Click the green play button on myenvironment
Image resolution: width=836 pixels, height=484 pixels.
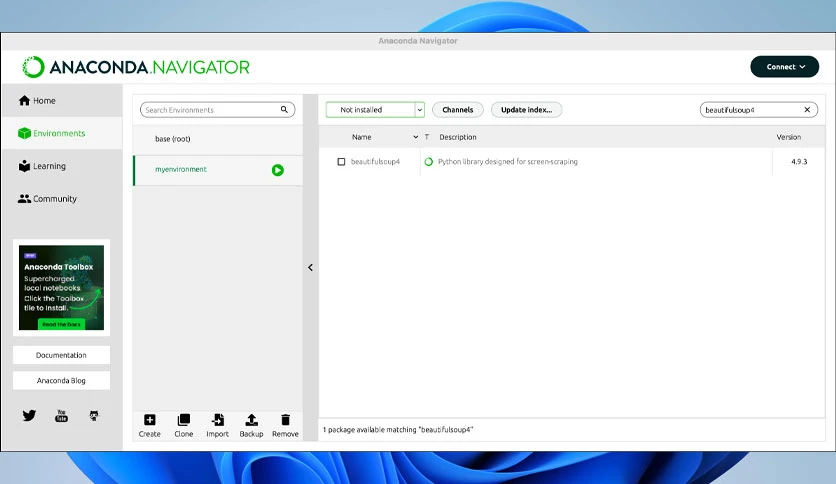(x=278, y=170)
